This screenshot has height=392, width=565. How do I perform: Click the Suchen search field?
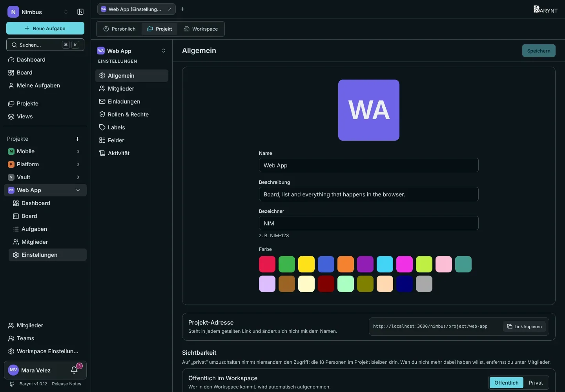pyautogui.click(x=45, y=45)
